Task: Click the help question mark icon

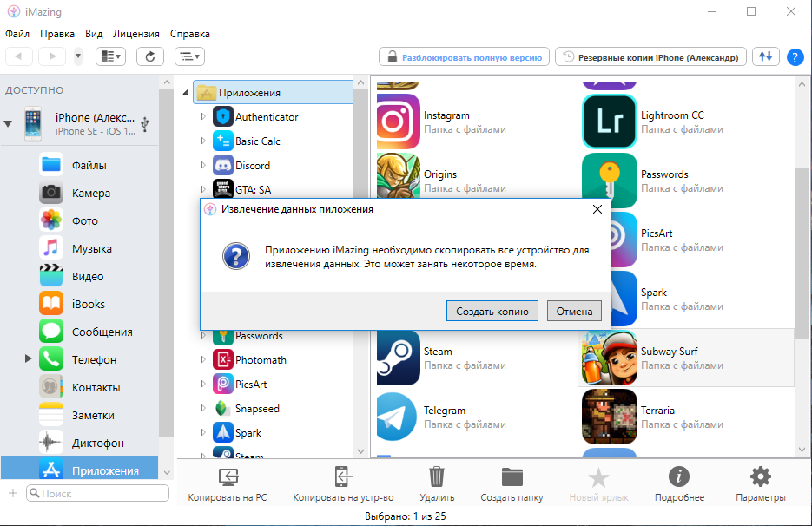Action: 795,57
